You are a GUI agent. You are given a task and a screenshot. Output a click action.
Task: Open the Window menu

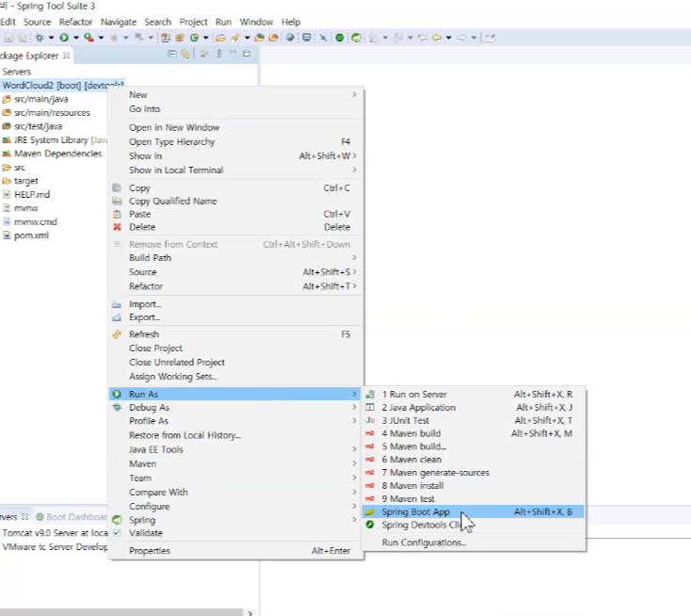click(256, 22)
